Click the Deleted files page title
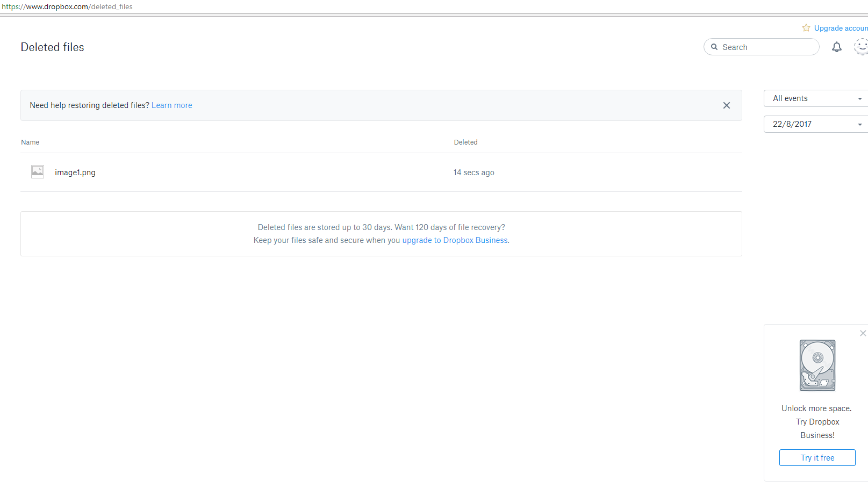868x488 pixels. click(x=53, y=47)
